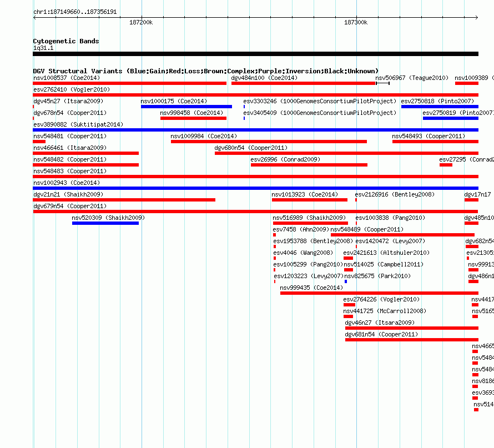Click nsv466461 (Itsara2009) label

(70, 148)
